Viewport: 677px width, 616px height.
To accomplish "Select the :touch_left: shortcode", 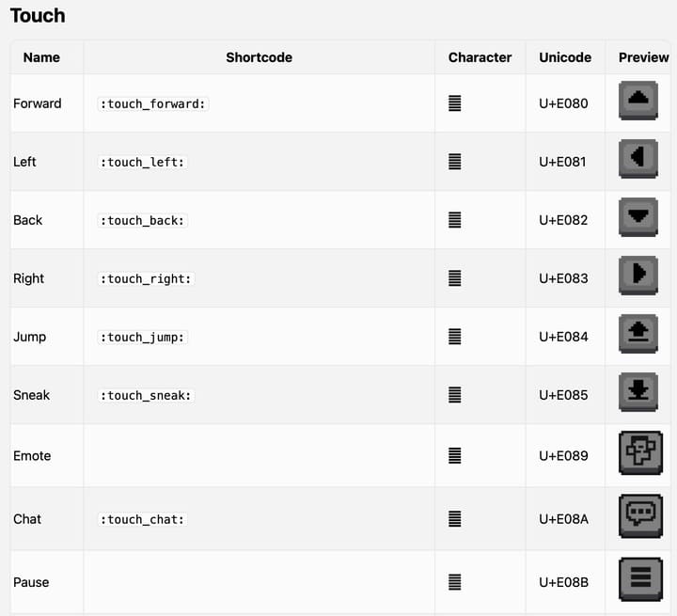I will pos(143,162).
